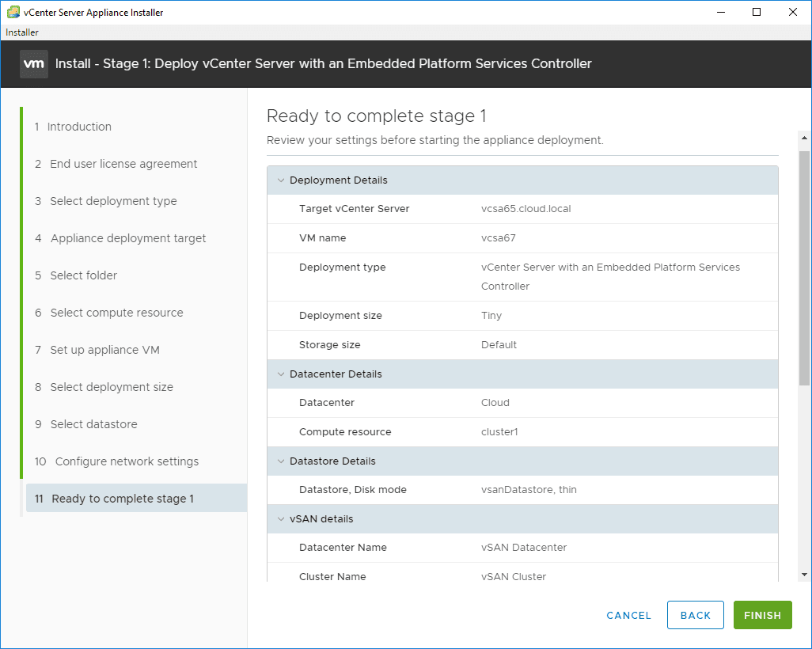Click the VMware vm logo icon
Image resolution: width=812 pixels, height=649 pixels.
coord(34,63)
